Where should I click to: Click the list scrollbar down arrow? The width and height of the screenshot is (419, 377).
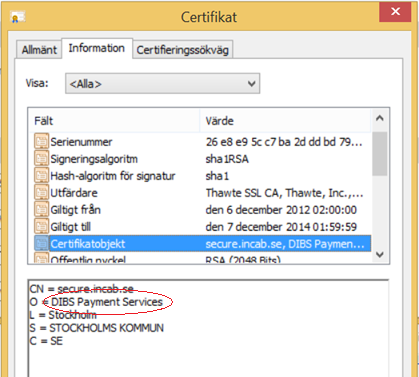(x=380, y=255)
